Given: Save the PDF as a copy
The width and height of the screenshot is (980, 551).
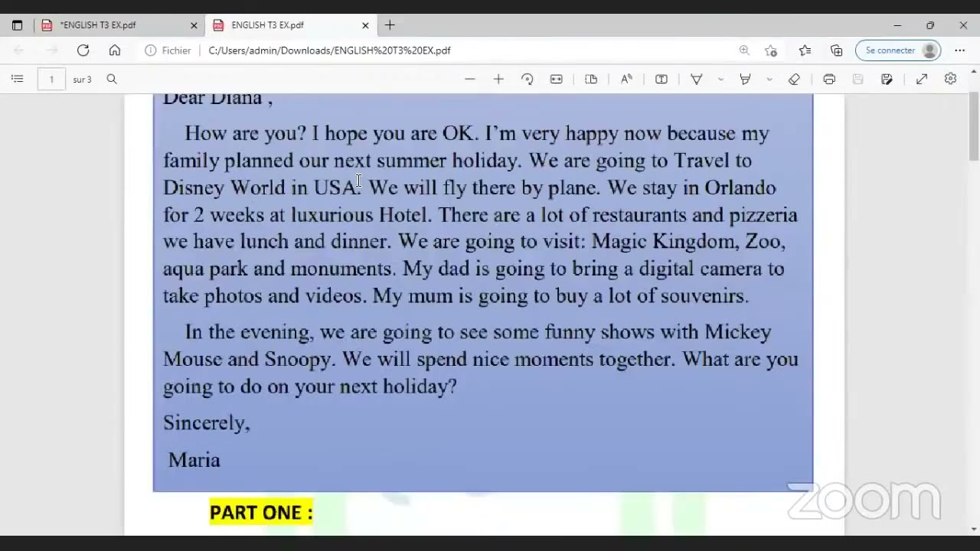Looking at the screenshot, I should [x=887, y=79].
